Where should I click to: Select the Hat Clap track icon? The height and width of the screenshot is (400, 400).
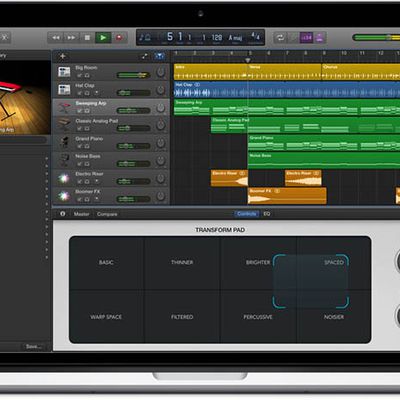coord(64,89)
